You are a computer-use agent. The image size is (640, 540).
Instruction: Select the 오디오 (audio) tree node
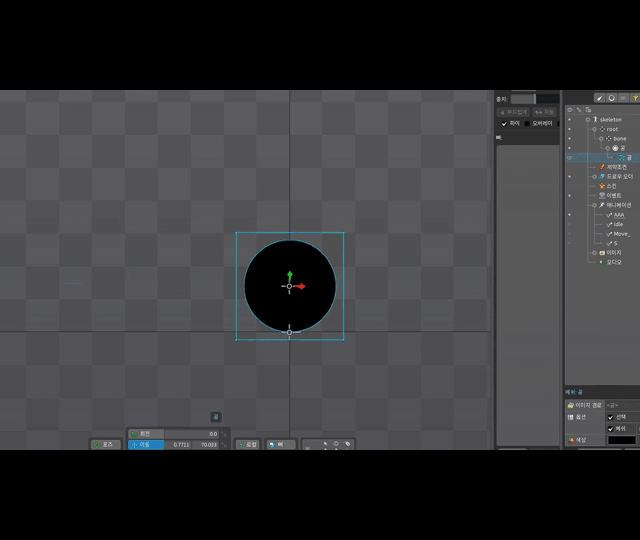613,262
